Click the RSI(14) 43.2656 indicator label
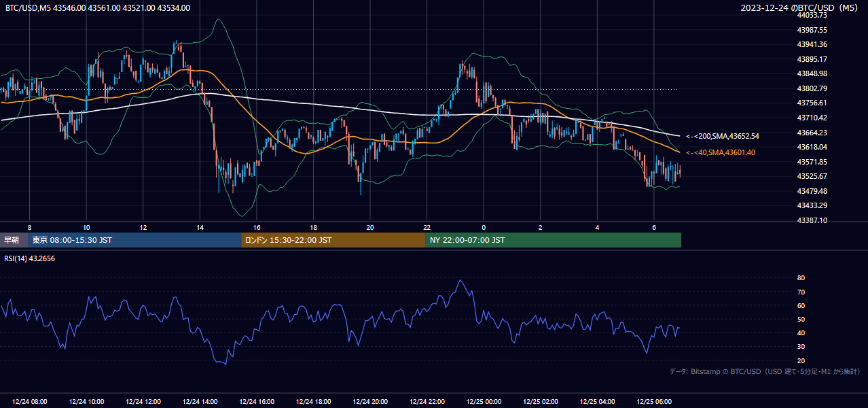The width and height of the screenshot is (868, 408). click(30, 258)
